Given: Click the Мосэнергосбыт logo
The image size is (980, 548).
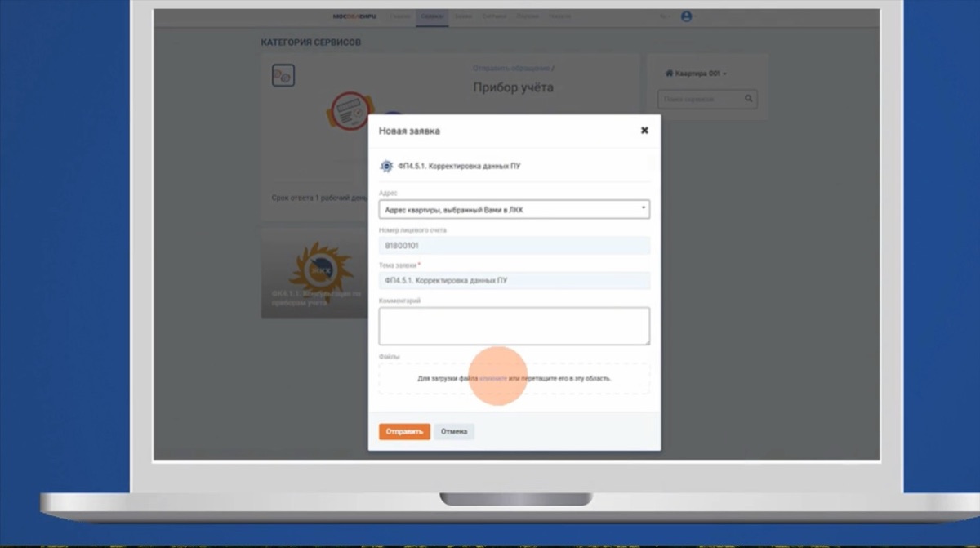Looking at the screenshot, I should (x=352, y=16).
